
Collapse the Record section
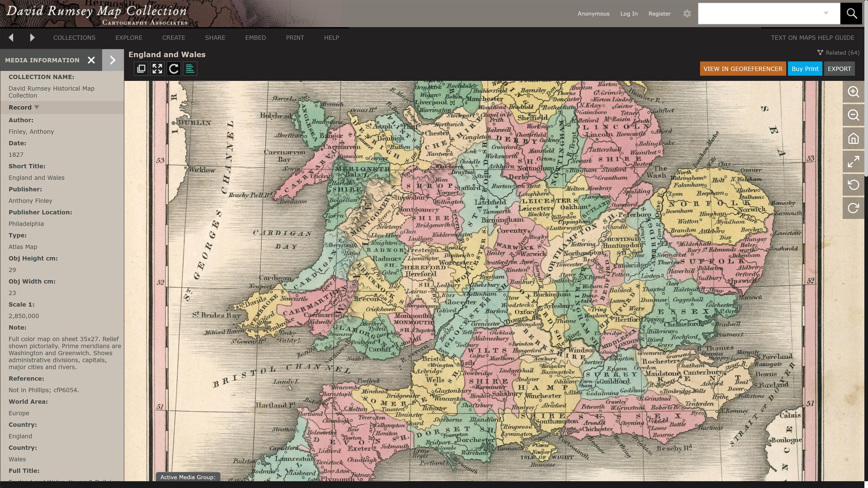37,107
